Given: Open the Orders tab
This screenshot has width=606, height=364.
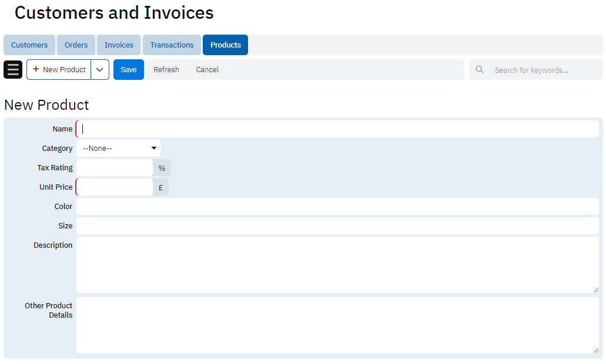Looking at the screenshot, I should (76, 45).
